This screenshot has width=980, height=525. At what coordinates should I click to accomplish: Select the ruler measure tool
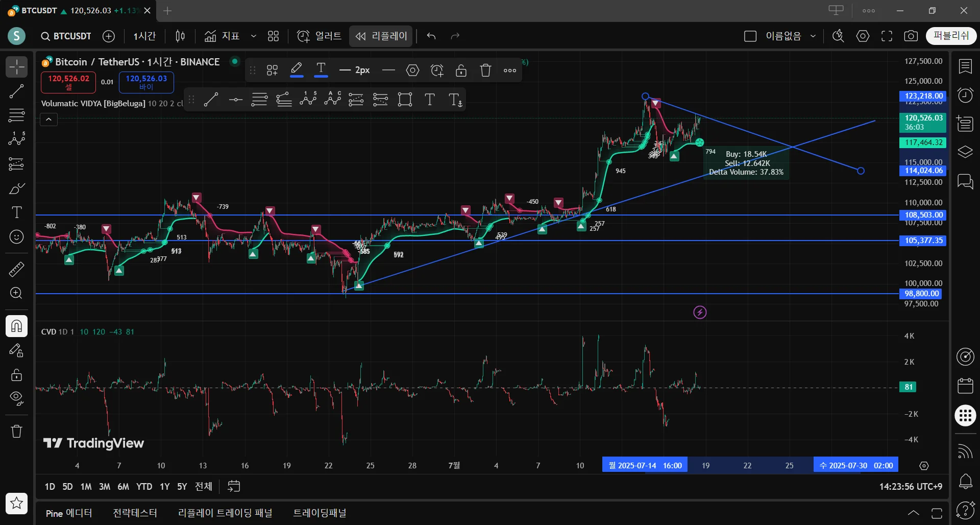[x=16, y=269]
